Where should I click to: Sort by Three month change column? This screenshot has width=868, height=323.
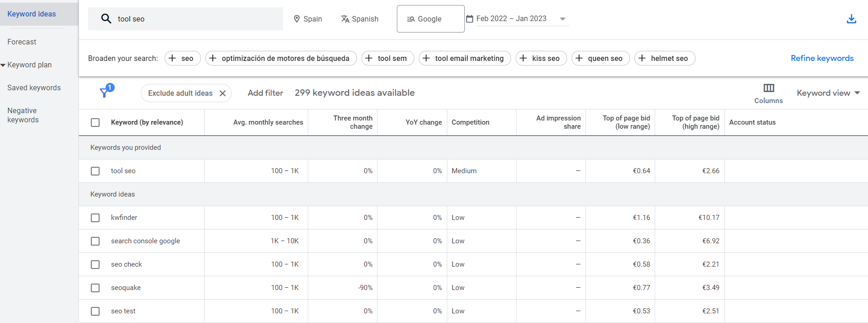[x=353, y=122]
